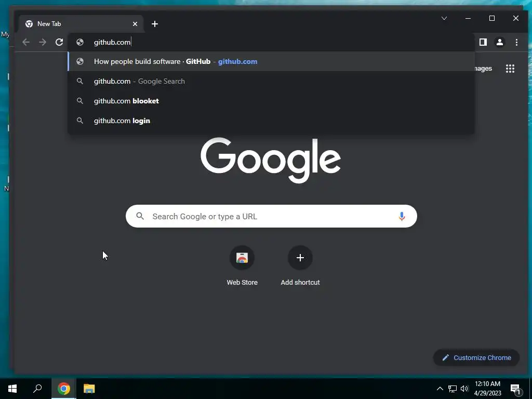This screenshot has height=399, width=532.
Task: Click the globe icon of the GitHub suggestion
Action: (x=80, y=61)
